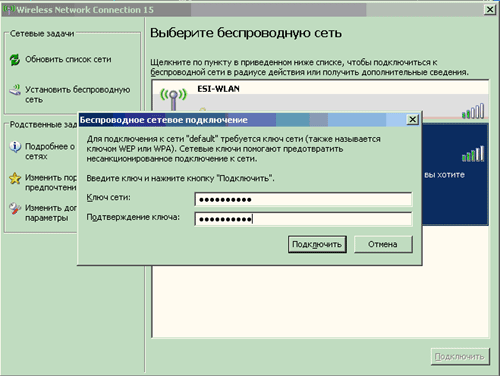Click the Отмена button
500x376 pixels.
[383, 244]
